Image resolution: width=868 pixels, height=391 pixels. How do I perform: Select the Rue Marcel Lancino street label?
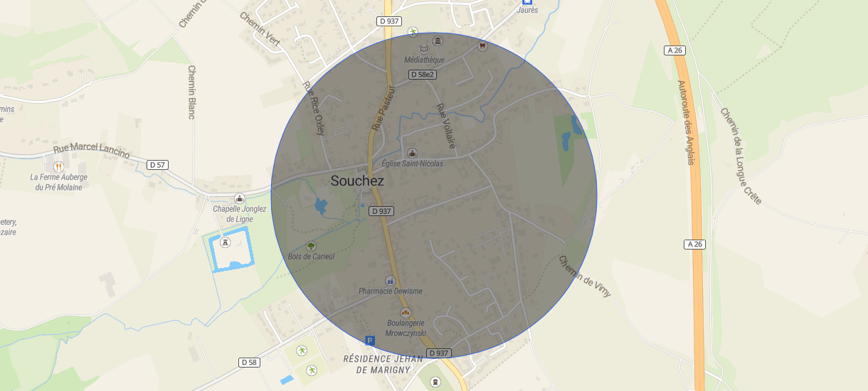92,151
